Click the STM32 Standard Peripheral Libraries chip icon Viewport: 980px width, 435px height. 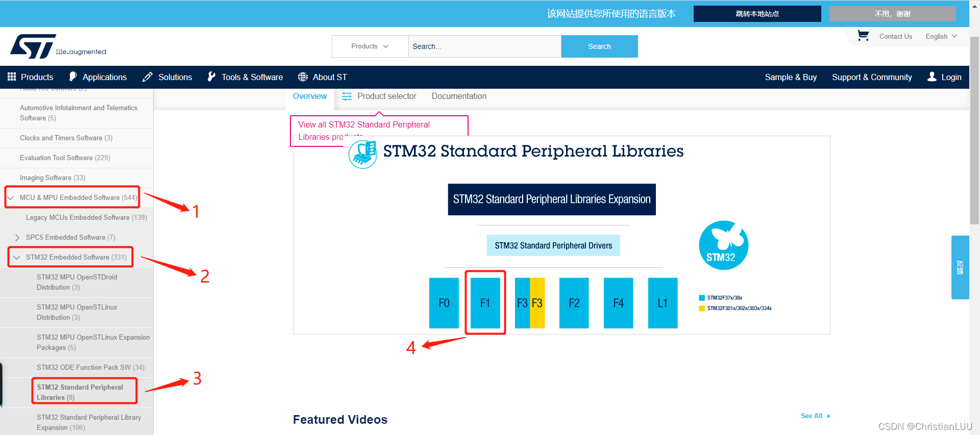(363, 154)
